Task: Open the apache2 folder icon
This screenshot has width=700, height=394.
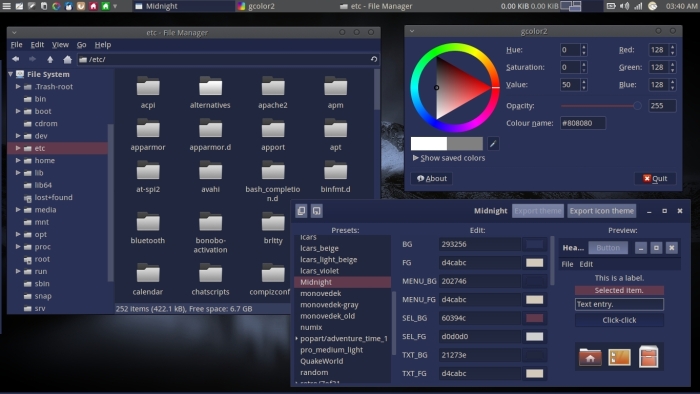Action: coord(273,86)
